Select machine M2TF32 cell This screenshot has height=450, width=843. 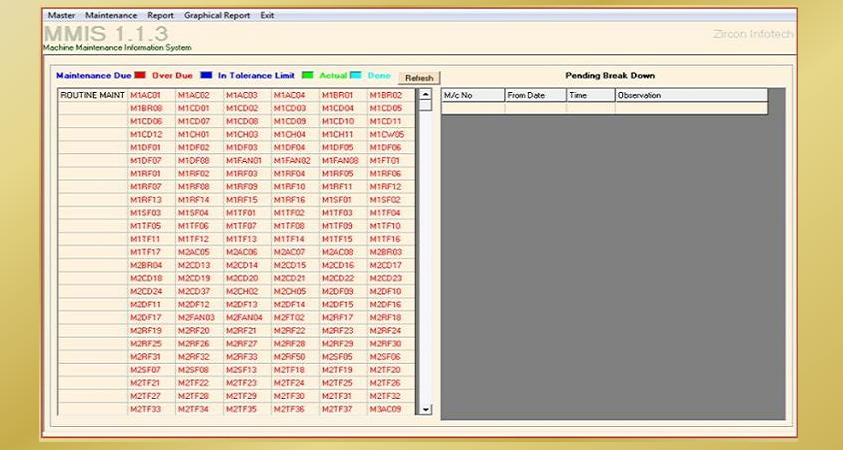(391, 396)
